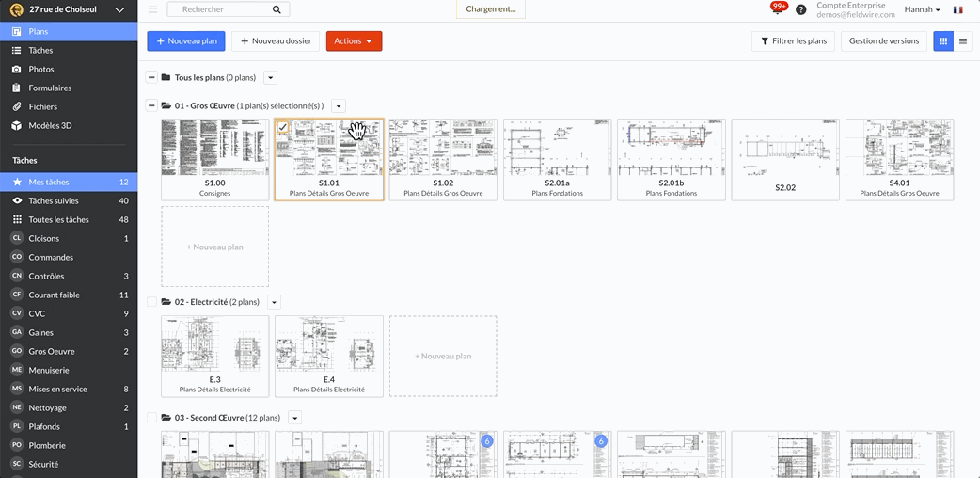Click in the Rechercher search field
980x478 pixels.
tap(229, 9)
